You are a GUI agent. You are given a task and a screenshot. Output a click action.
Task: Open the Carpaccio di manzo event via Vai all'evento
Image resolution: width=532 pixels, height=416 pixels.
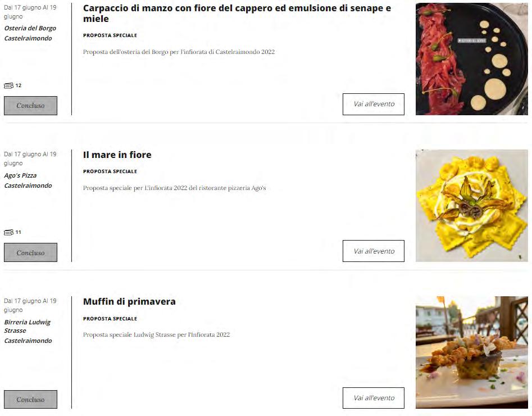pos(373,104)
